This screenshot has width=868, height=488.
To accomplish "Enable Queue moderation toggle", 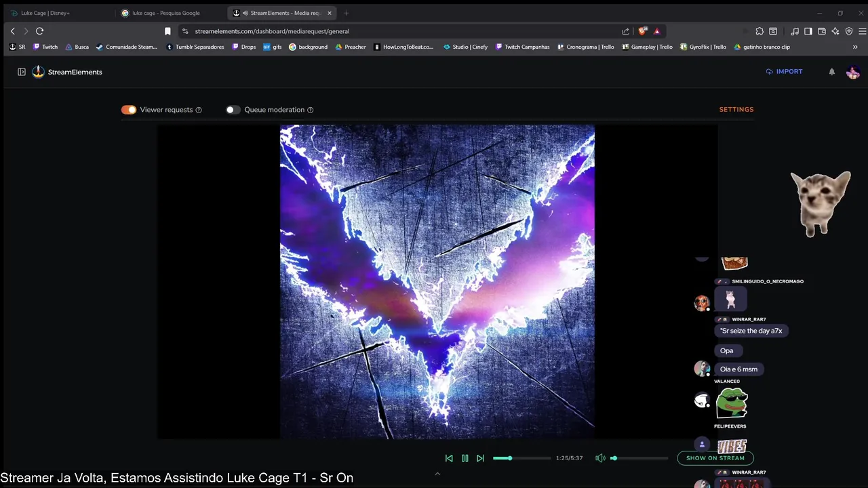I will point(233,110).
